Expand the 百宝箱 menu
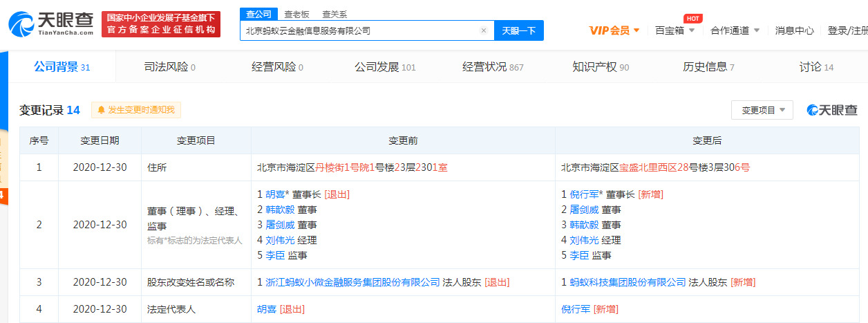This screenshot has height=323, width=868. point(675,30)
